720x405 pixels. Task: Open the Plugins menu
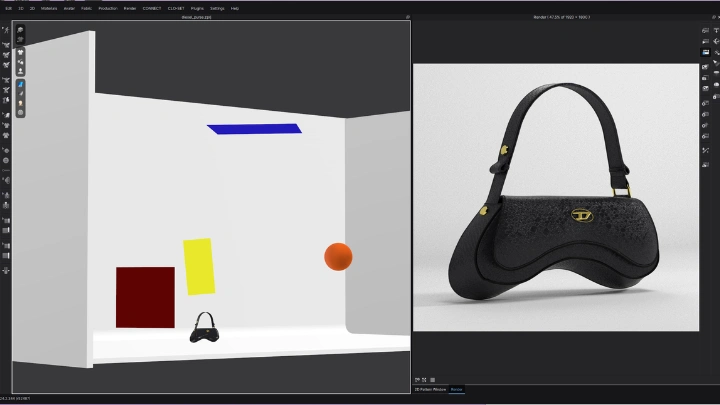197,8
